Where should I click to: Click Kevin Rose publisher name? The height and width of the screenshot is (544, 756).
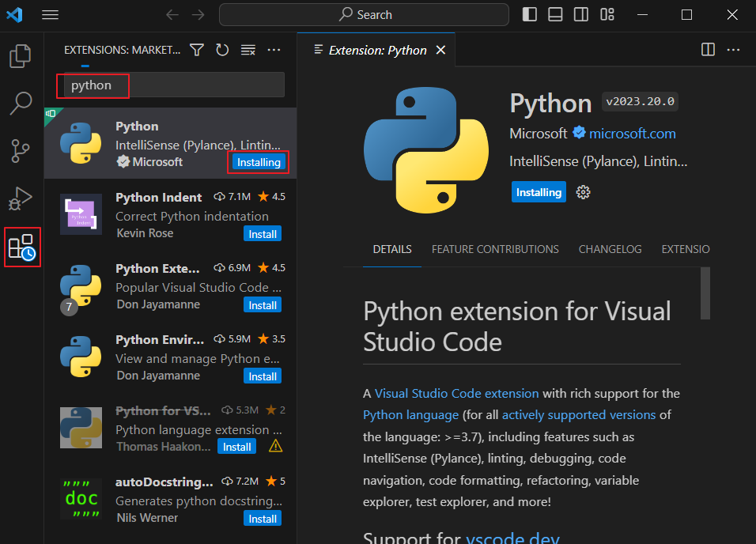coord(145,233)
